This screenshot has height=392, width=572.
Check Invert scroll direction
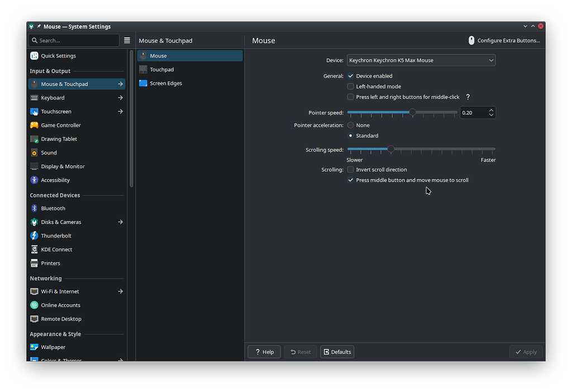351,170
